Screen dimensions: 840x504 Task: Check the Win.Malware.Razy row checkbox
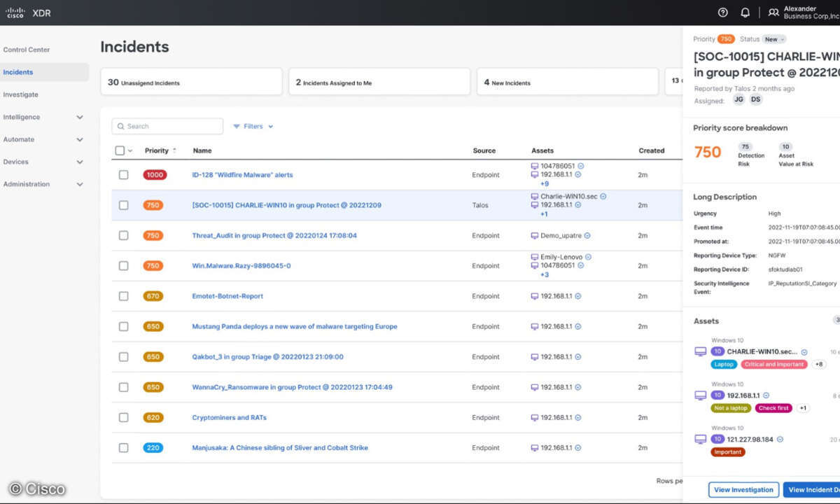[x=124, y=266]
